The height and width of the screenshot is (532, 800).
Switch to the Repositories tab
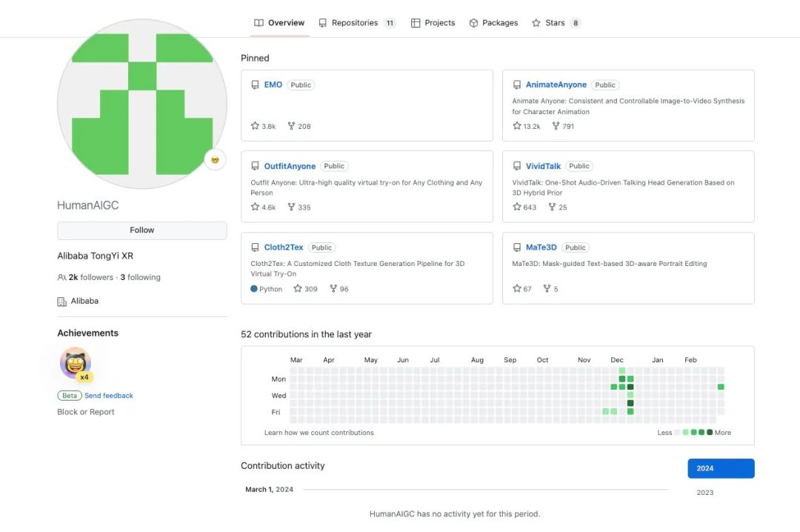pyautogui.click(x=357, y=23)
